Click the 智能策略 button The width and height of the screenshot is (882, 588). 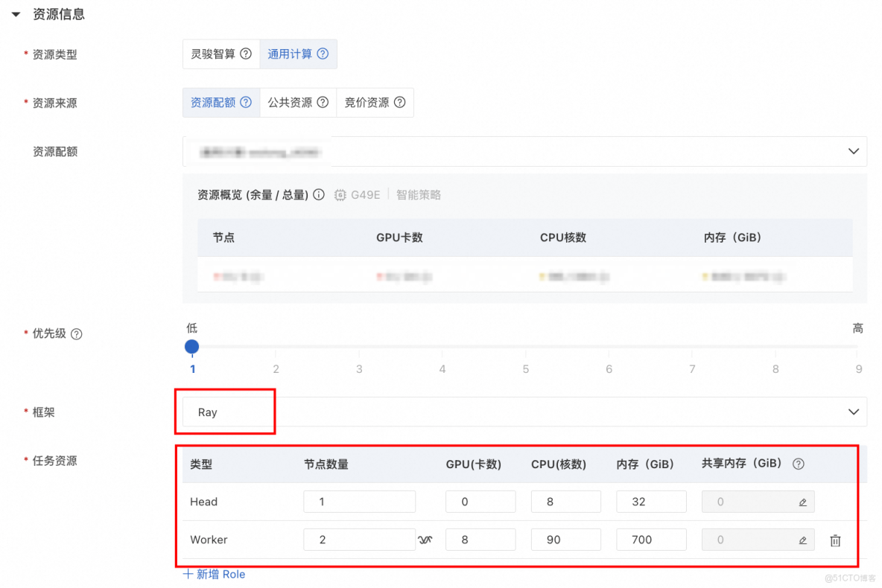coord(419,194)
